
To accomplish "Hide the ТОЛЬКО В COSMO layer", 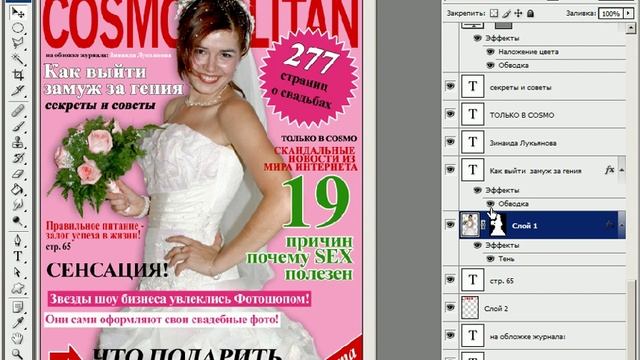I will (x=450, y=114).
